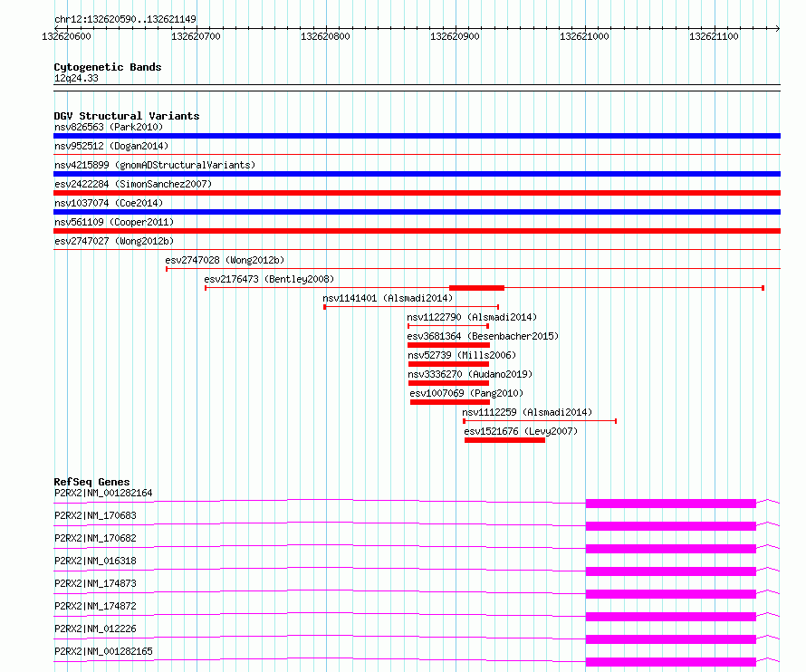This screenshot has width=806, height=672.
Task: Select the red bar for esv2422284
Action: 417,193
